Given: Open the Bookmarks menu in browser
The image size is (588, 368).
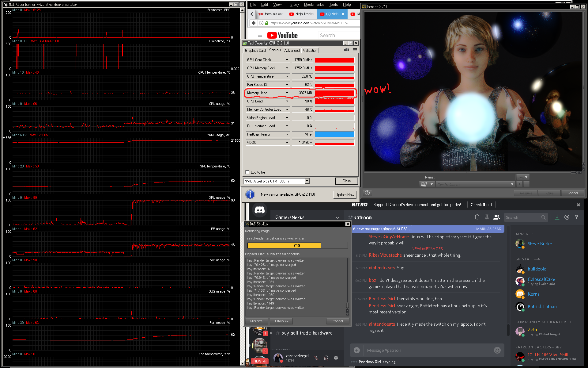Looking at the screenshot, I should tap(314, 5).
